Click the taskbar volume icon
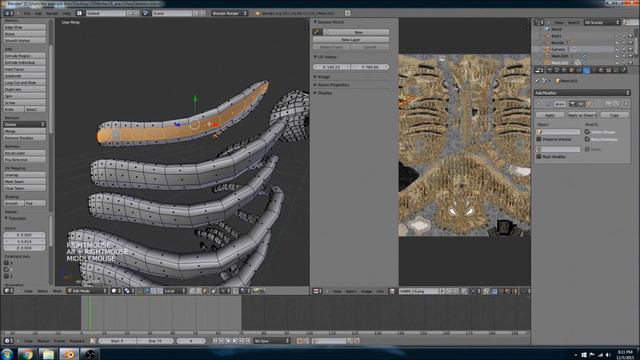640x360 pixels. click(x=608, y=355)
